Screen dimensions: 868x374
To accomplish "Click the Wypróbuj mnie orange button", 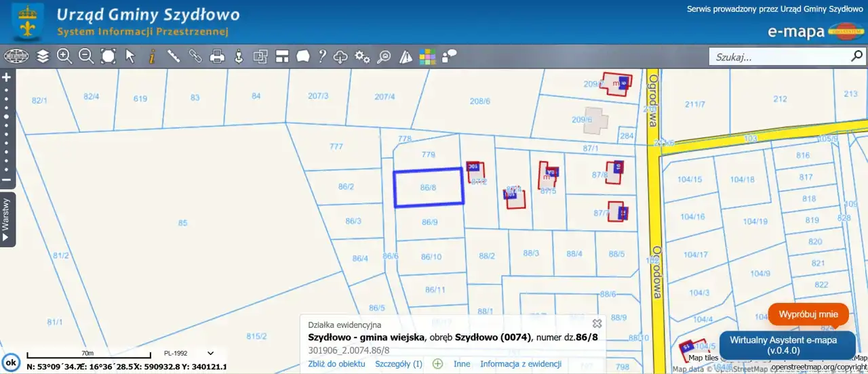I will (808, 314).
